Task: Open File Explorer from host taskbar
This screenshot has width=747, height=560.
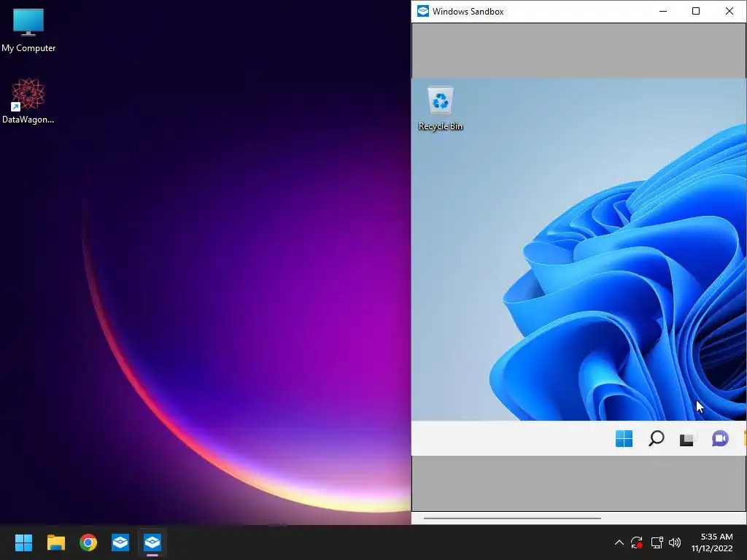Action: point(55,542)
